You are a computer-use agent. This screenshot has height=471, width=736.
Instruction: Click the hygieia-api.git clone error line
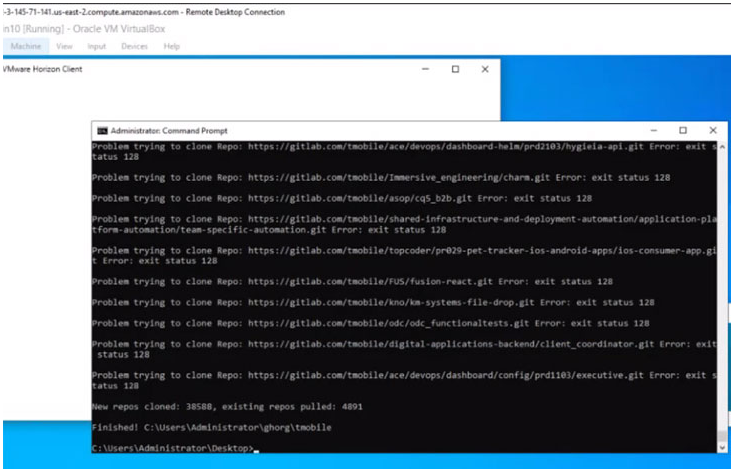pos(404,152)
